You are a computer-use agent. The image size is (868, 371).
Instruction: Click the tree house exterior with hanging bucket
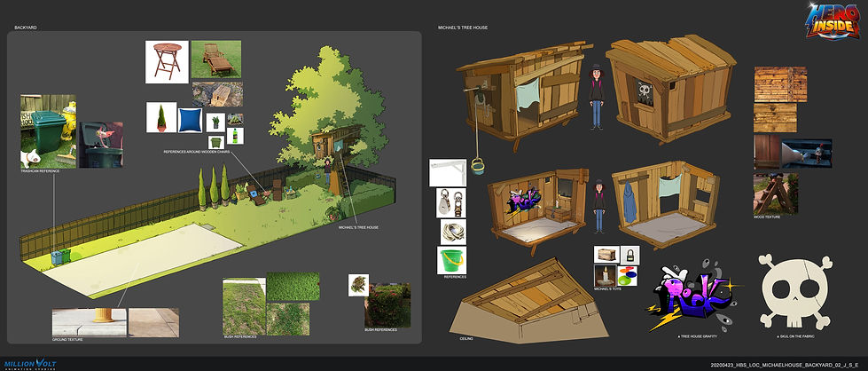(x=523, y=99)
